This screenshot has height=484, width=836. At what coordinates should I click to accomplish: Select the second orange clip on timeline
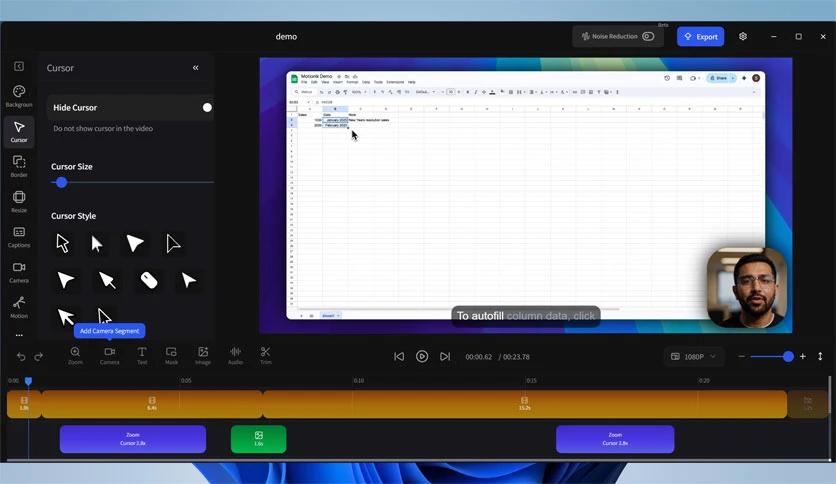pos(152,404)
